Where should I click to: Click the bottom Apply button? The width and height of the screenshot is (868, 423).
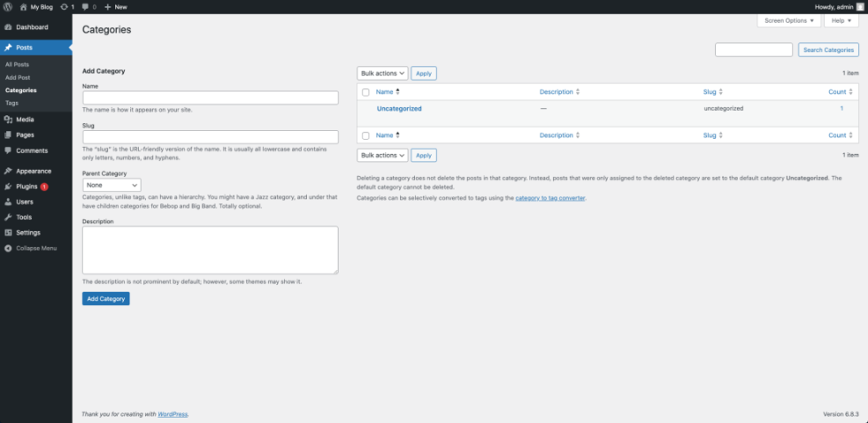[424, 156]
